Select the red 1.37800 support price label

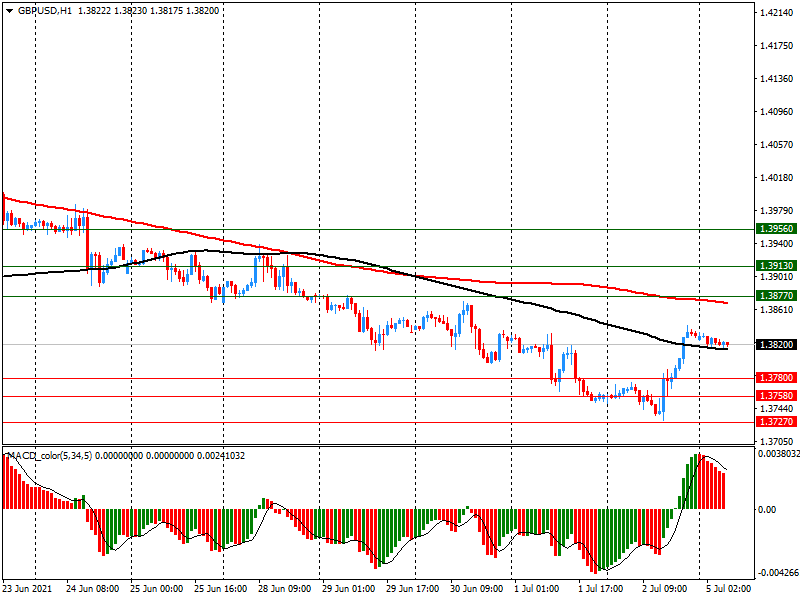pos(776,378)
